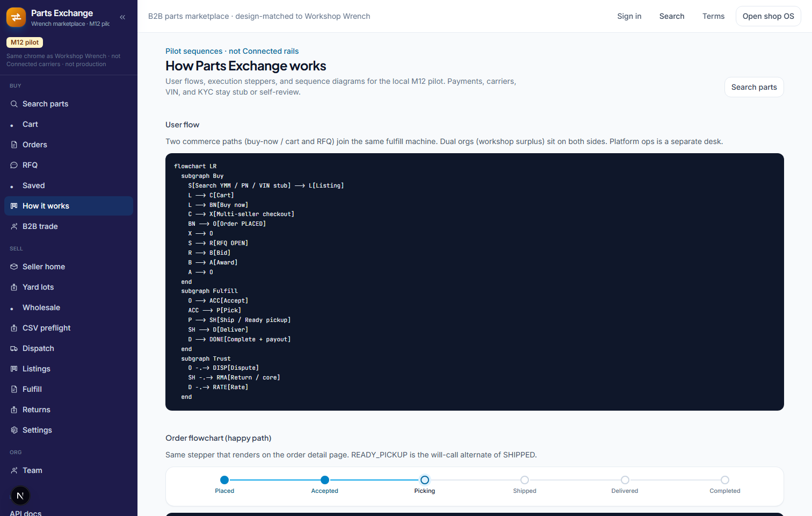Screen dimensions: 812x516
Task: Click the Seller home icon
Action: tap(14, 267)
